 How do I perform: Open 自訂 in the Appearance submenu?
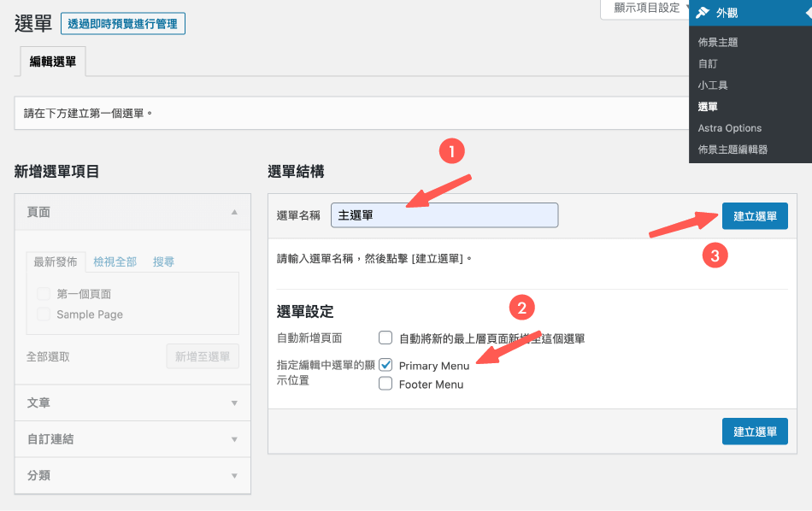pyautogui.click(x=708, y=64)
